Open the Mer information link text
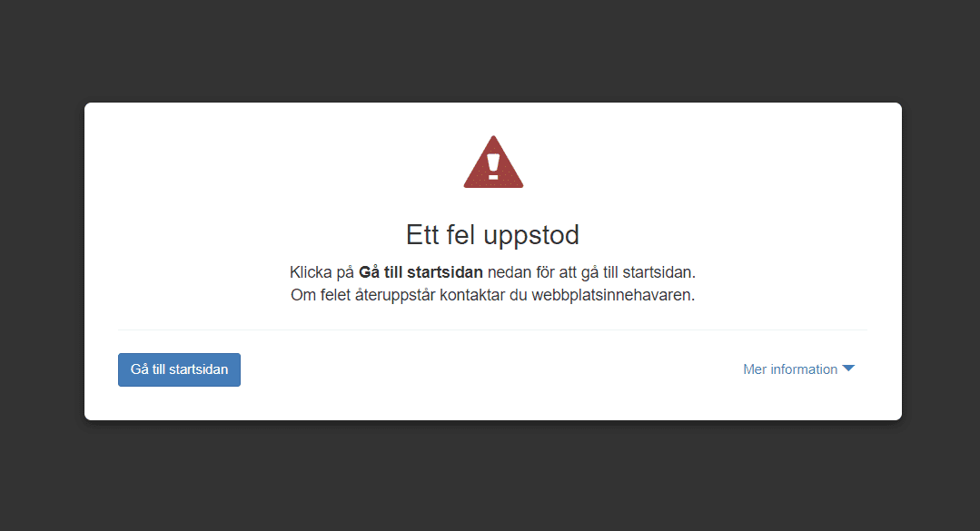The height and width of the screenshot is (531, 980). (790, 369)
